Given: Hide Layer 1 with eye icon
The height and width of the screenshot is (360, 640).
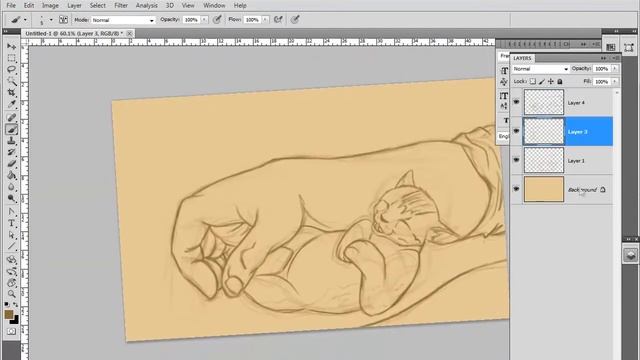Looking at the screenshot, I should (x=516, y=160).
